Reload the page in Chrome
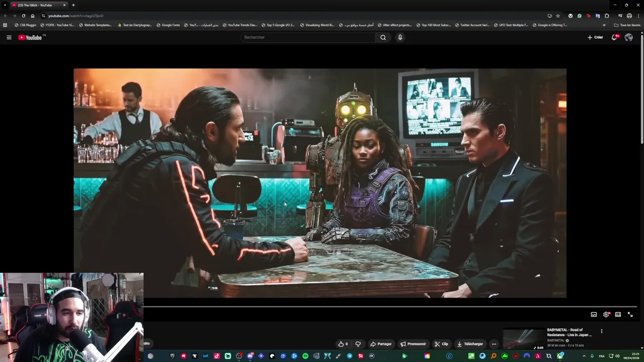This screenshot has width=644, height=362. click(23, 16)
